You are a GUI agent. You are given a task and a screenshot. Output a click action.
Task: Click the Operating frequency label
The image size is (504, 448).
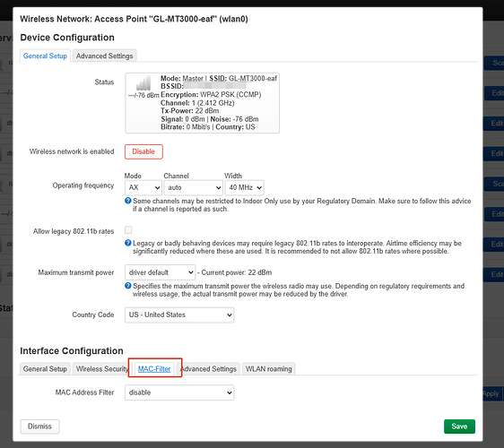[83, 185]
